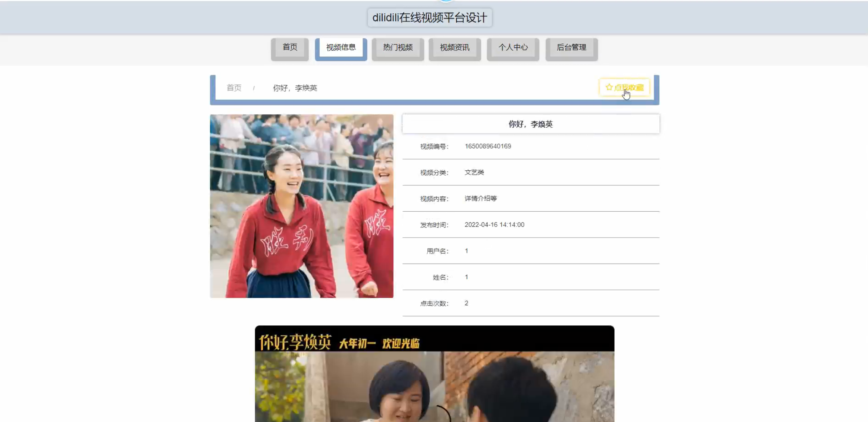Image resolution: width=868 pixels, height=422 pixels.
Task: Open 个人中心 personal center
Action: click(513, 47)
